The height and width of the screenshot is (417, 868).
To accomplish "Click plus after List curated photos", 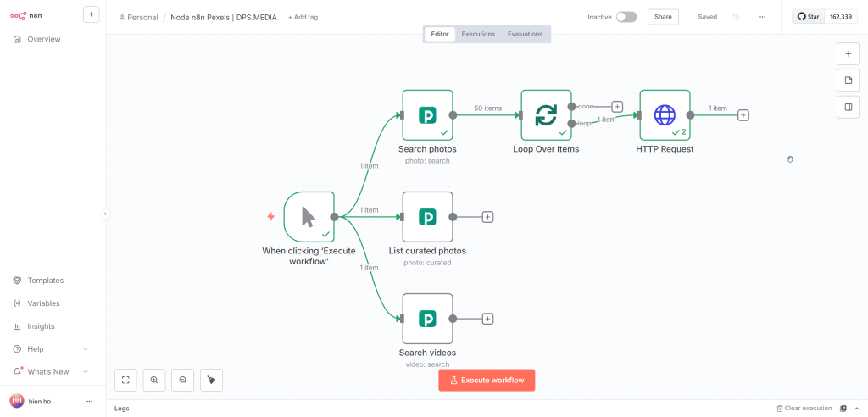I will coord(487,217).
